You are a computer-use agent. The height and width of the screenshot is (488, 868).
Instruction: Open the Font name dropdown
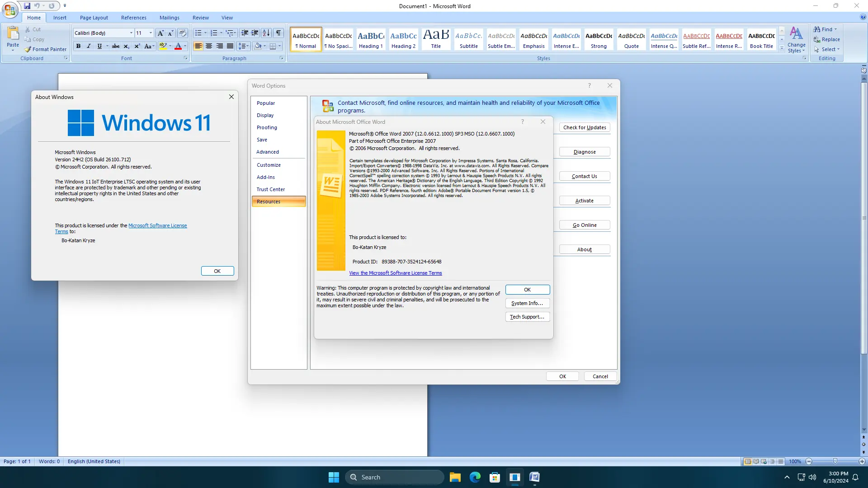[131, 33]
